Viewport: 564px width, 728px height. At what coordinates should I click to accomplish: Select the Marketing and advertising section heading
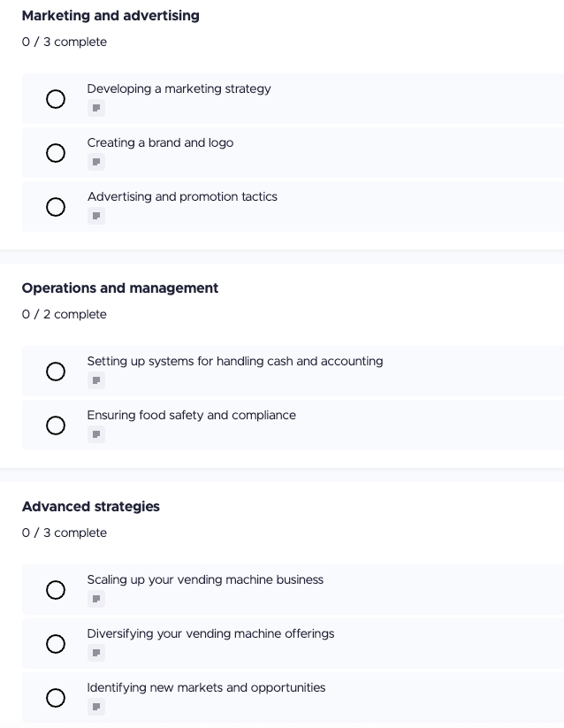[x=111, y=16]
